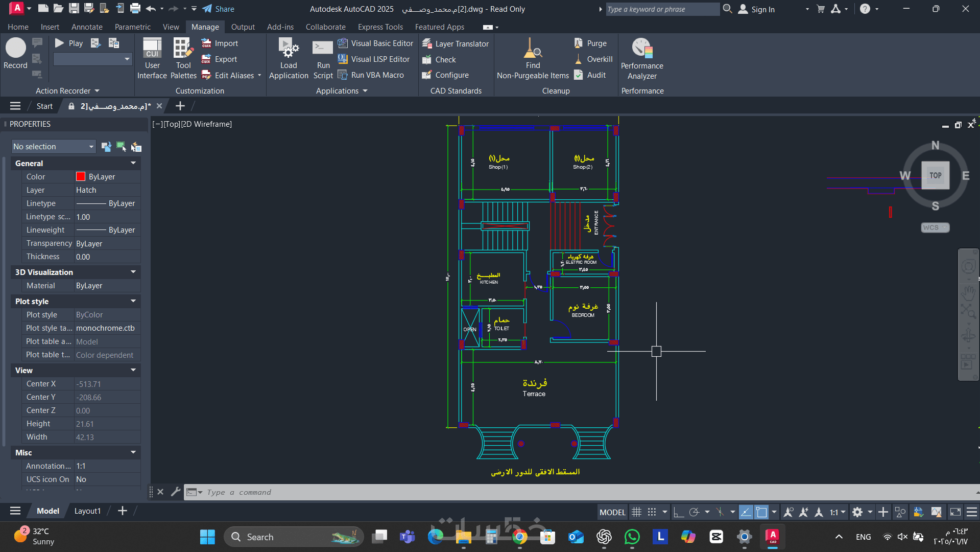The width and height of the screenshot is (980, 552).
Task: Toggle PICKADD mode in Properties palette
Action: click(x=106, y=147)
